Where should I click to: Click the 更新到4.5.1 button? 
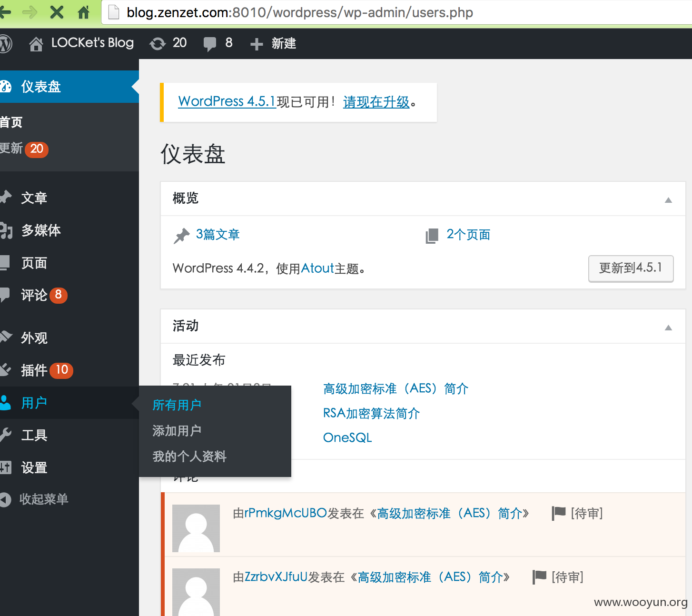pos(631,268)
